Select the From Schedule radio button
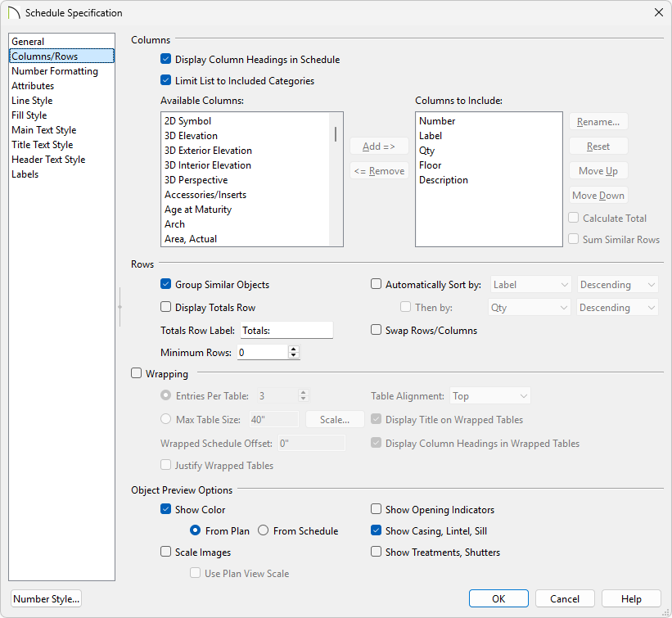Viewport: 672px width, 618px height. (264, 530)
